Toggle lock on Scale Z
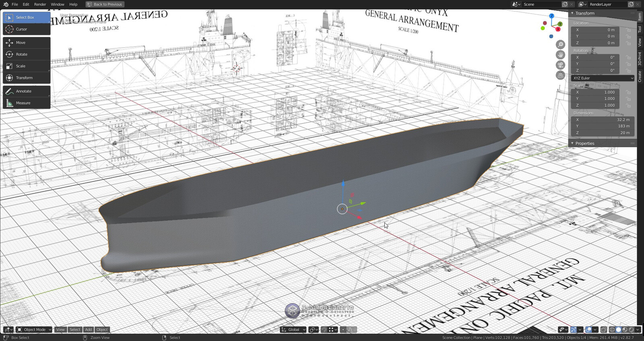This screenshot has width=644, height=341. 629,105
